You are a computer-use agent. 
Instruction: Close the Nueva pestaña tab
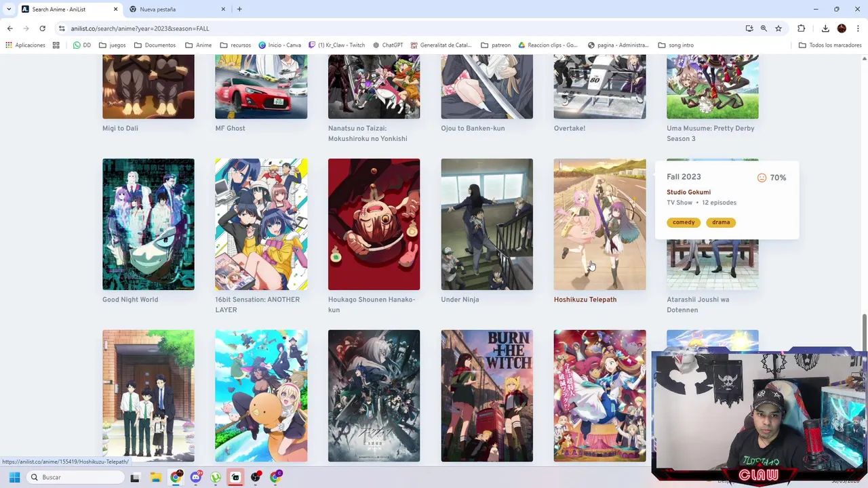click(x=224, y=9)
